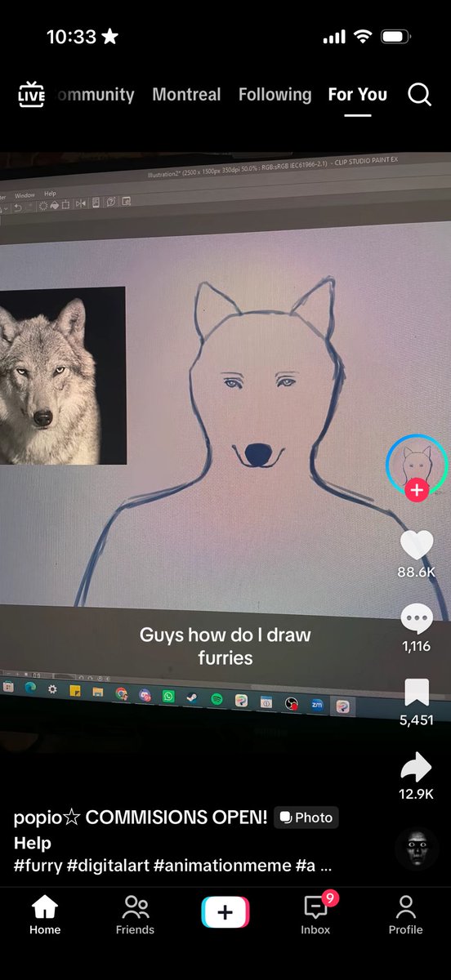Click OBS icon on Windows taskbar

click(x=291, y=703)
